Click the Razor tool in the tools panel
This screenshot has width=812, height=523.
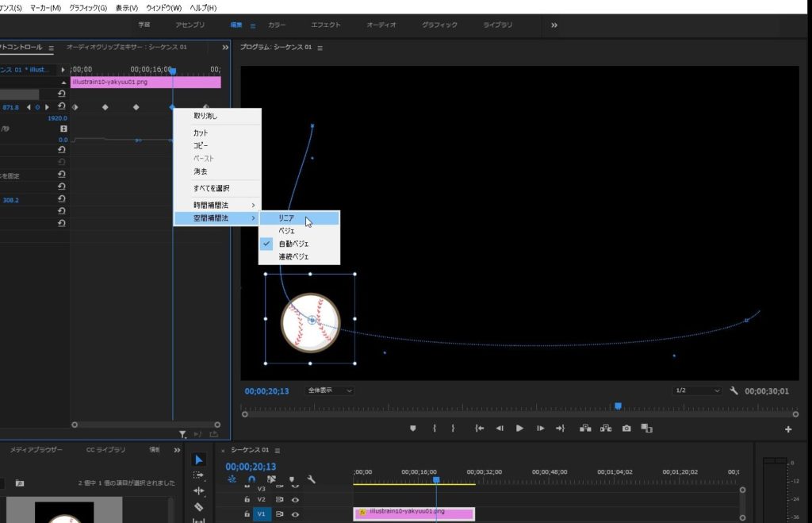199,506
